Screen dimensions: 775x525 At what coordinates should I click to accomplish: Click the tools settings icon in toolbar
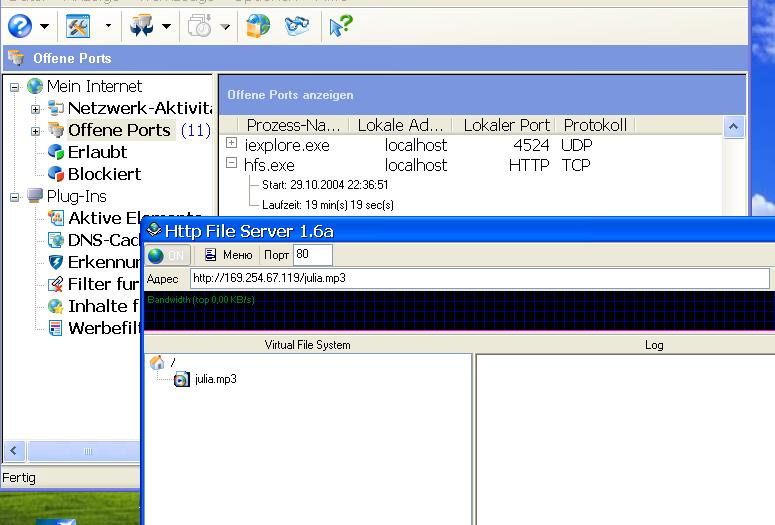(78, 26)
